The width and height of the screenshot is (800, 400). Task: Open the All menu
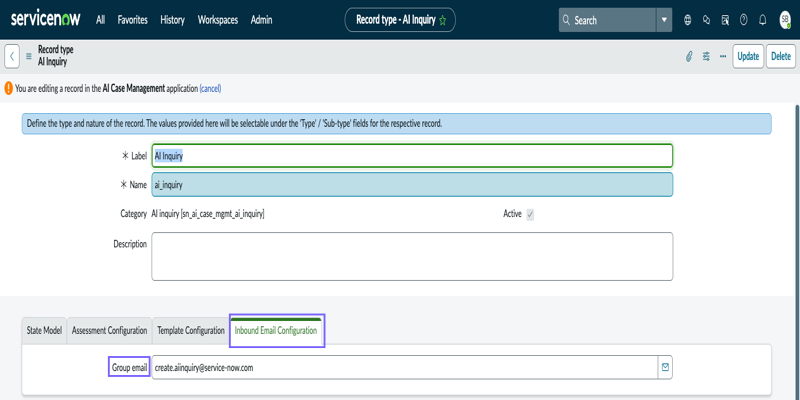[101, 20]
